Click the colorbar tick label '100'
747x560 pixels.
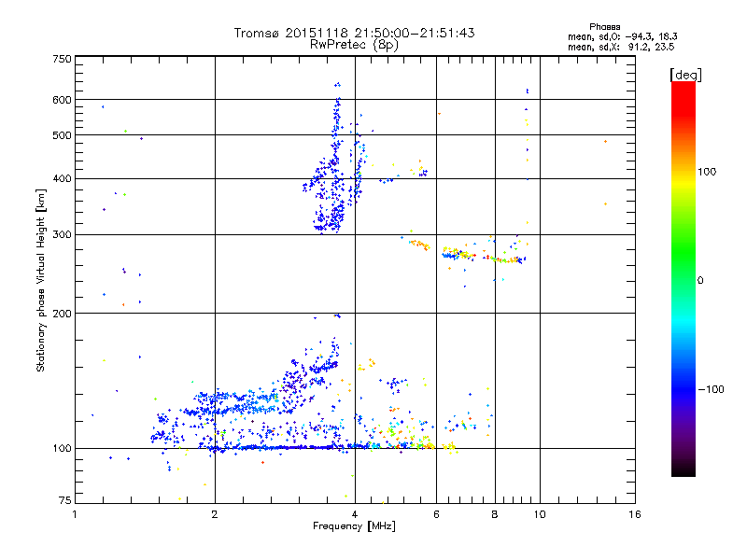[x=707, y=172]
